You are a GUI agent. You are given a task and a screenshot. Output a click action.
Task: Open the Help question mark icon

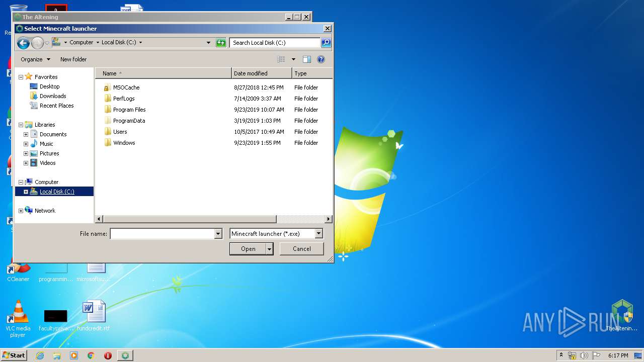[x=321, y=59]
